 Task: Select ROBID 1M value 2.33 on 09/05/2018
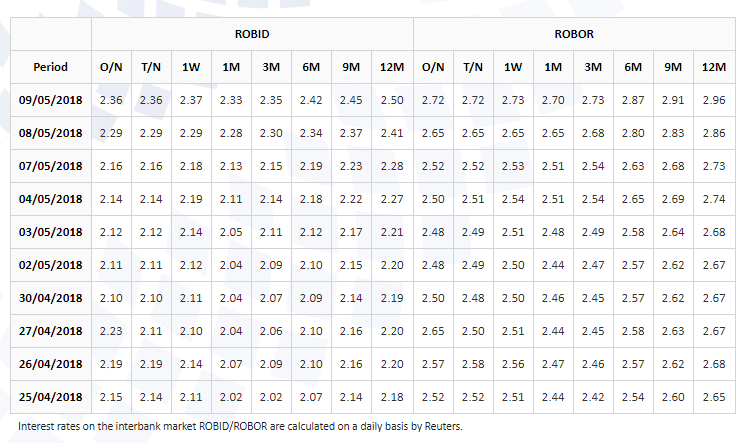pyautogui.click(x=231, y=100)
